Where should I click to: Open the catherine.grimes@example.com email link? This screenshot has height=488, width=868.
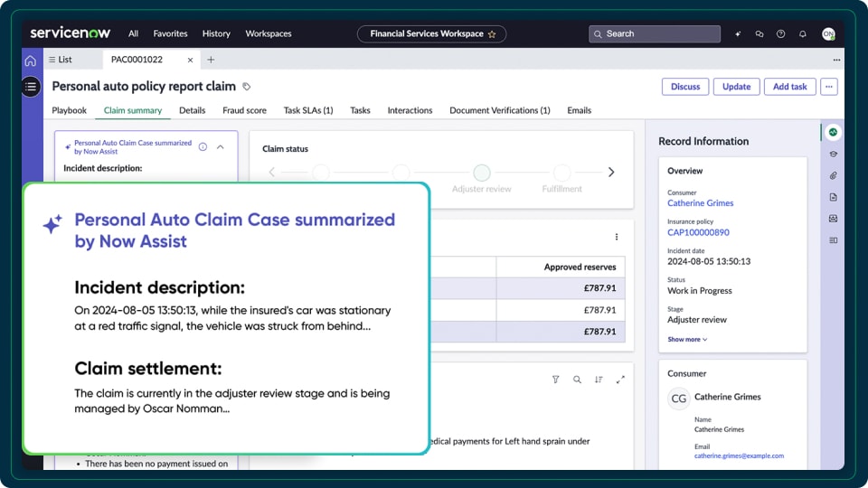tap(739, 455)
